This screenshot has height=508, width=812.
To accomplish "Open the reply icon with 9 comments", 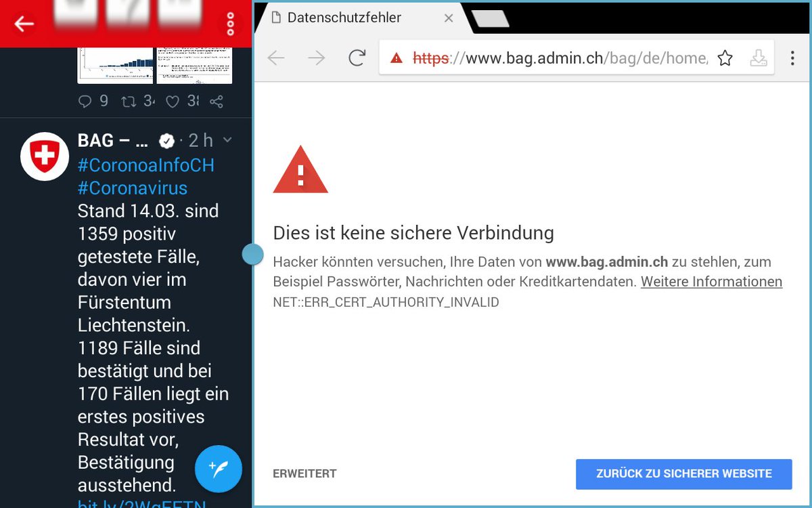I will [85, 102].
